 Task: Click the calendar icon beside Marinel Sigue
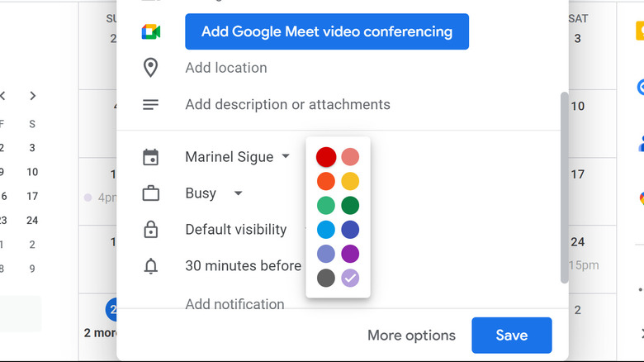click(x=151, y=157)
